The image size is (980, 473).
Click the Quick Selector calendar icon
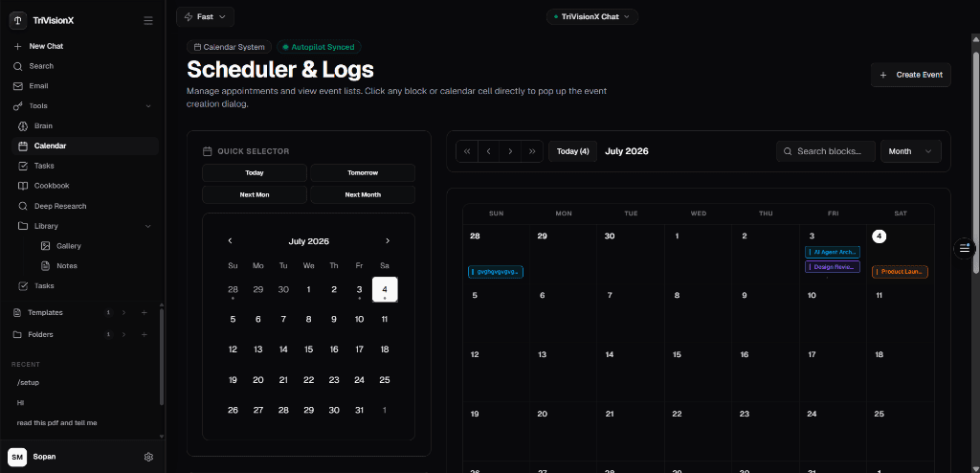click(208, 151)
